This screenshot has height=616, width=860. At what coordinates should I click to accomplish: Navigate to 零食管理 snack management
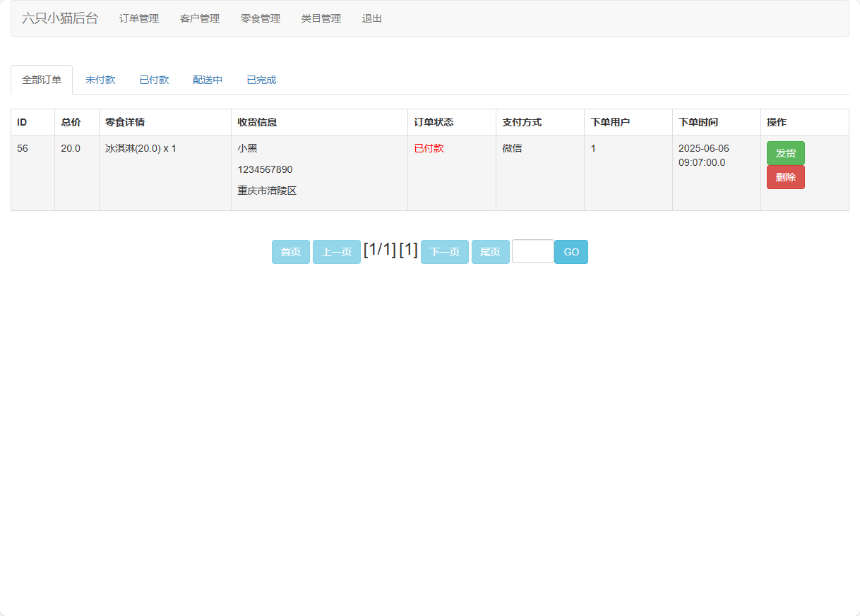tap(259, 19)
